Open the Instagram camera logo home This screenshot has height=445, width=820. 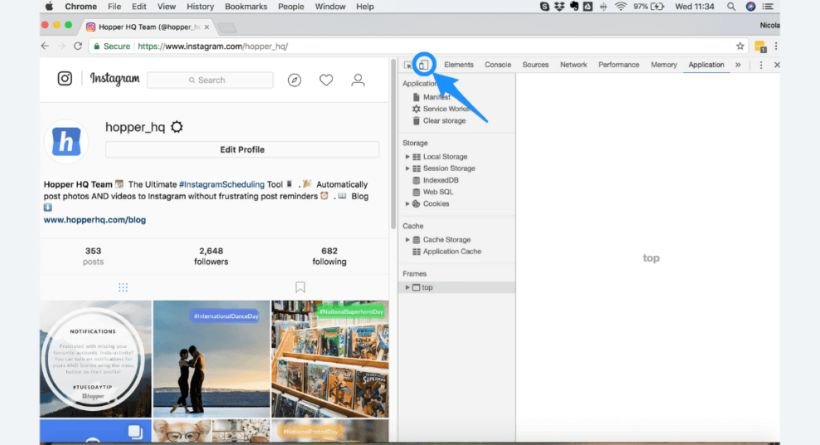pos(65,78)
